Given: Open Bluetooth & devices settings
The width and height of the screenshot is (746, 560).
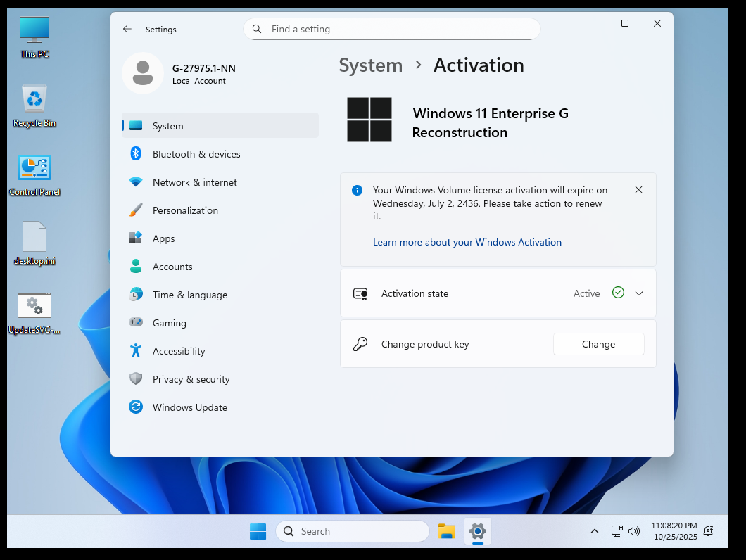Looking at the screenshot, I should pyautogui.click(x=220, y=153).
